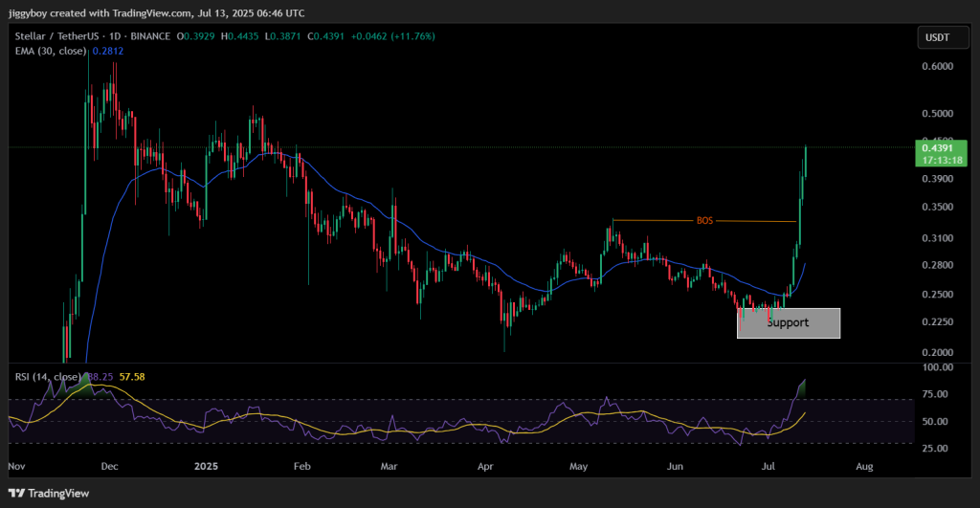The image size is (980, 508).
Task: Click the RSI 75.00 scale label
Action: point(935,394)
